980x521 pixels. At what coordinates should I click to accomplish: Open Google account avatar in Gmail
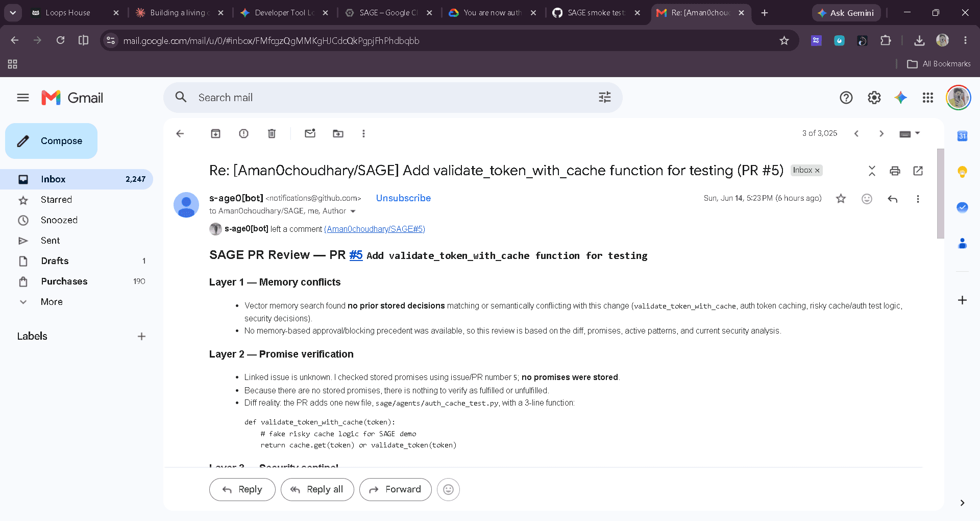point(958,98)
